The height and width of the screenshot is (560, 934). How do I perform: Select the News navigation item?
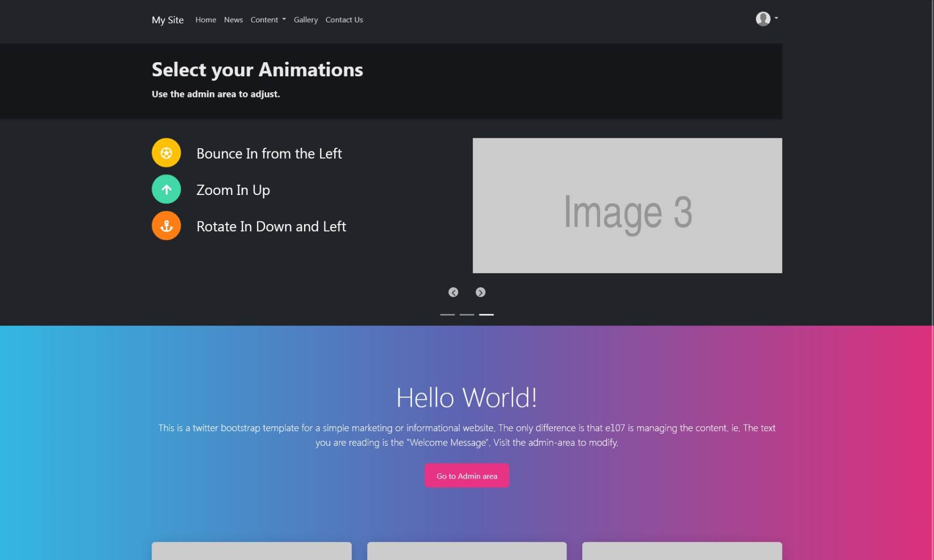(233, 20)
